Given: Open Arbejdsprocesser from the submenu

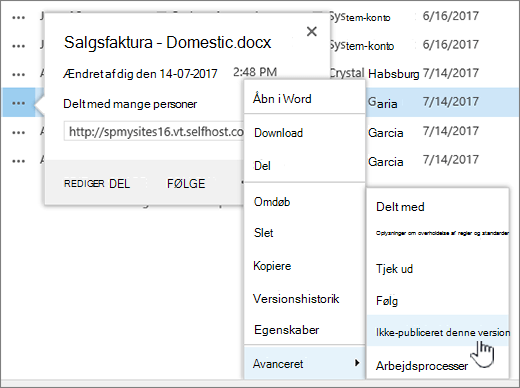Looking at the screenshot, I should (x=422, y=366).
